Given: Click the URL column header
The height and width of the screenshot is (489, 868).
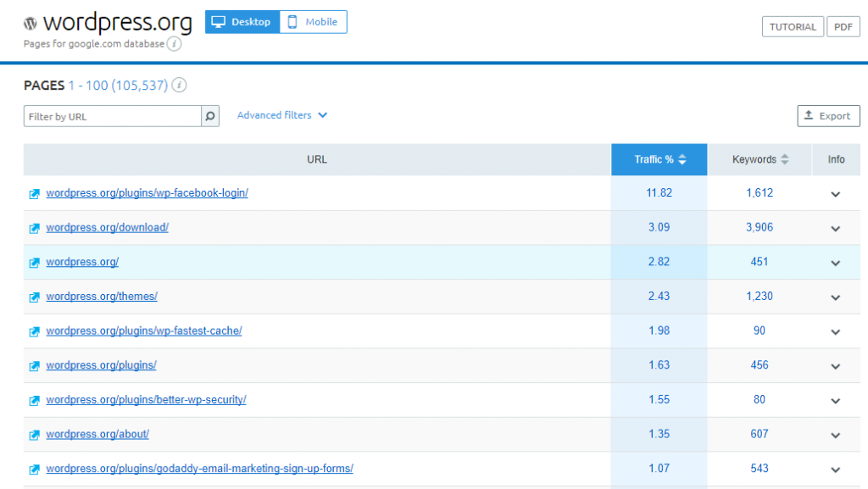Looking at the screenshot, I should pyautogui.click(x=317, y=159).
